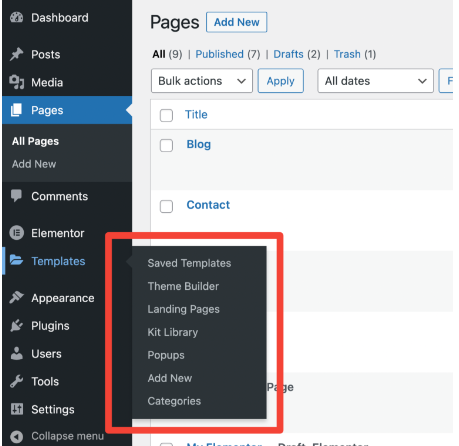
Task: Open the Blog page link
Action: (199, 144)
